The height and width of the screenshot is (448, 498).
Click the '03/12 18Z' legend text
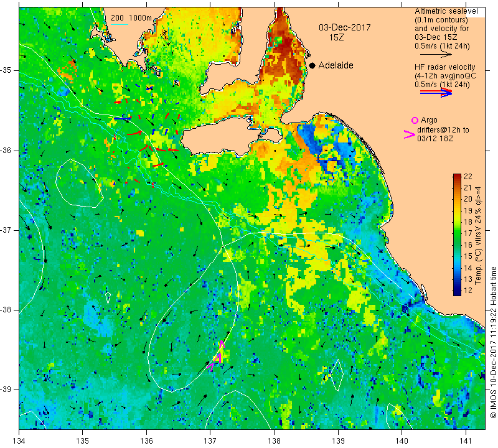(x=435, y=138)
